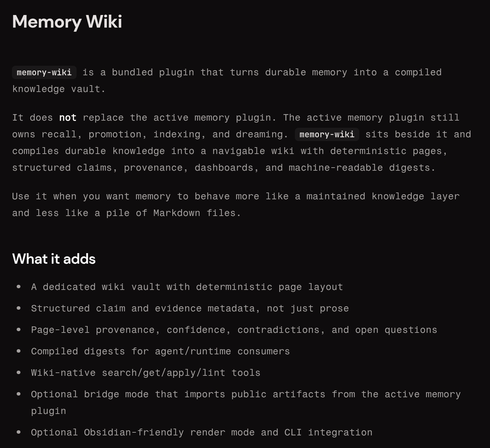The width and height of the screenshot is (490, 448).
Task: Click the phrase 'machine-readable digests.'
Action: tap(362, 168)
